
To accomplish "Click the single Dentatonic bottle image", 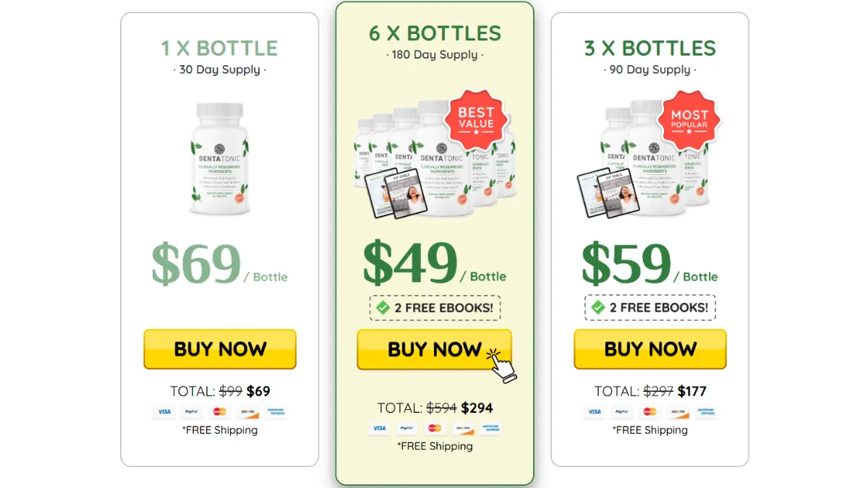I will [220, 159].
